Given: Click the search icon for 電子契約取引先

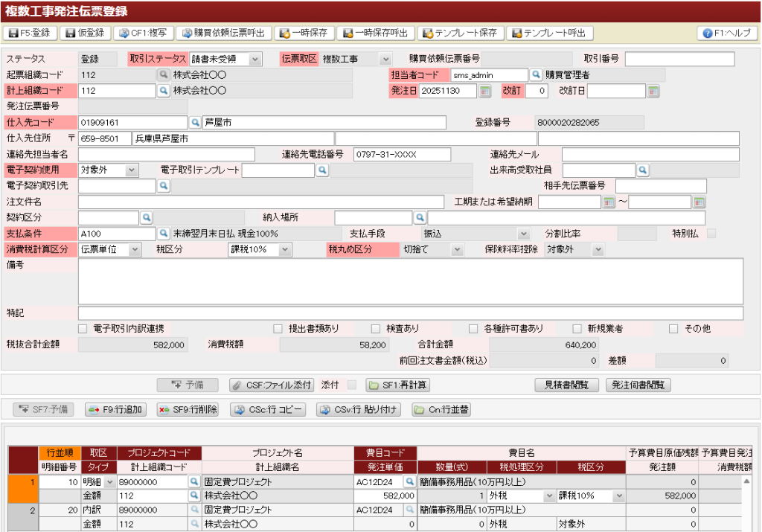Looking at the screenshot, I should click(x=164, y=185).
